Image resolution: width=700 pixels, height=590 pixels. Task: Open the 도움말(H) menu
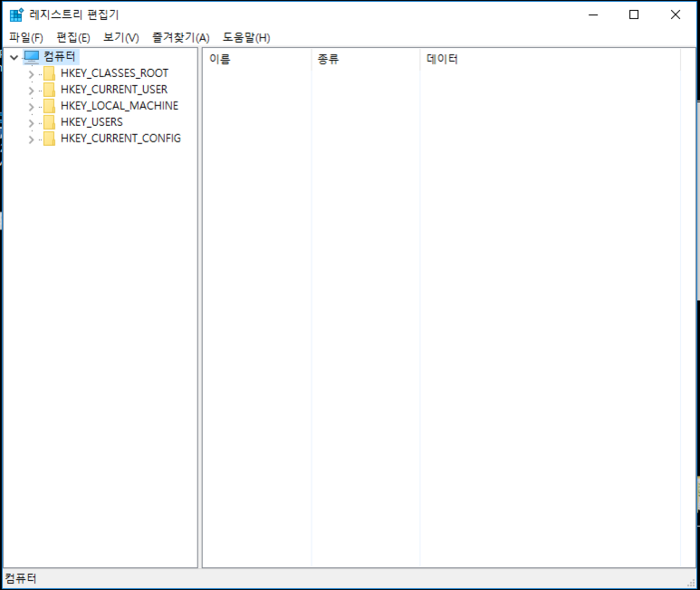246,37
